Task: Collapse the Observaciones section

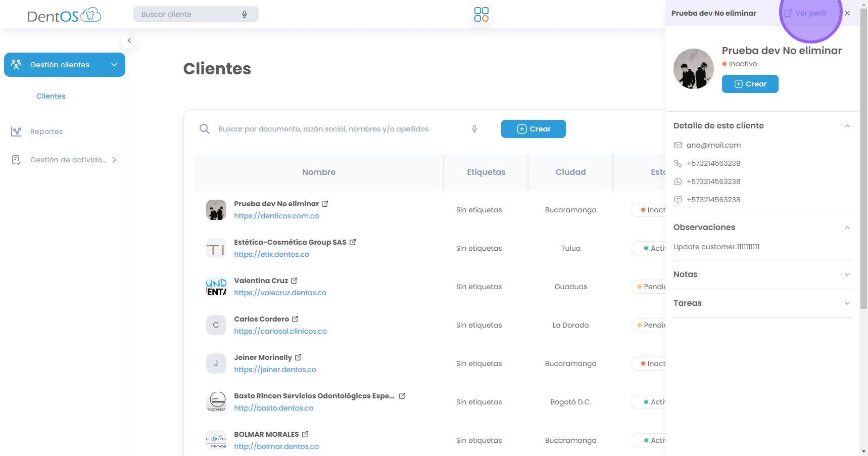Action: click(x=847, y=227)
